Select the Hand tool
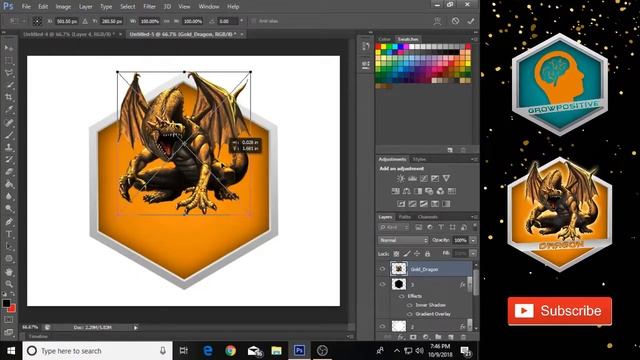Image resolution: width=640 pixels, height=360 pixels. coord(9,272)
